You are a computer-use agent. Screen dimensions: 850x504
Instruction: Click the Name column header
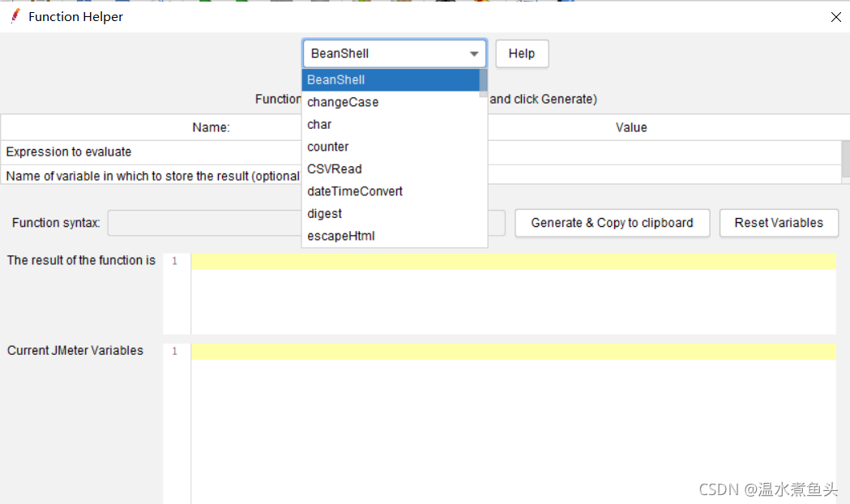211,127
